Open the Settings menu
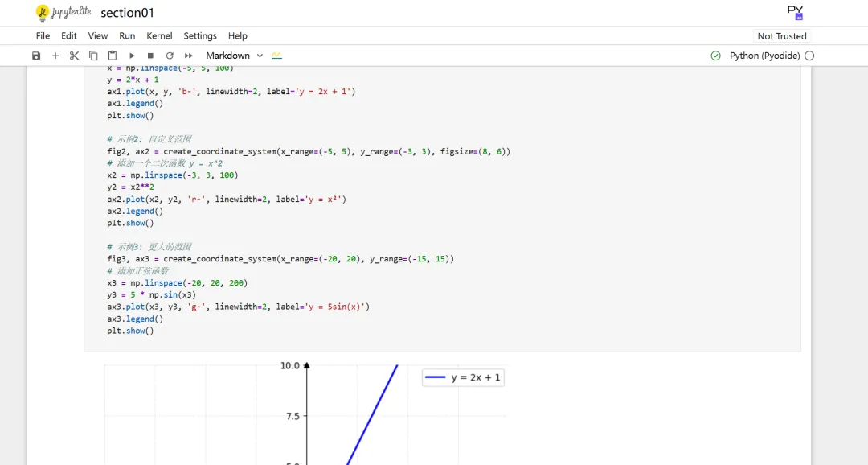Screen dimensions: 868x465 click(200, 35)
